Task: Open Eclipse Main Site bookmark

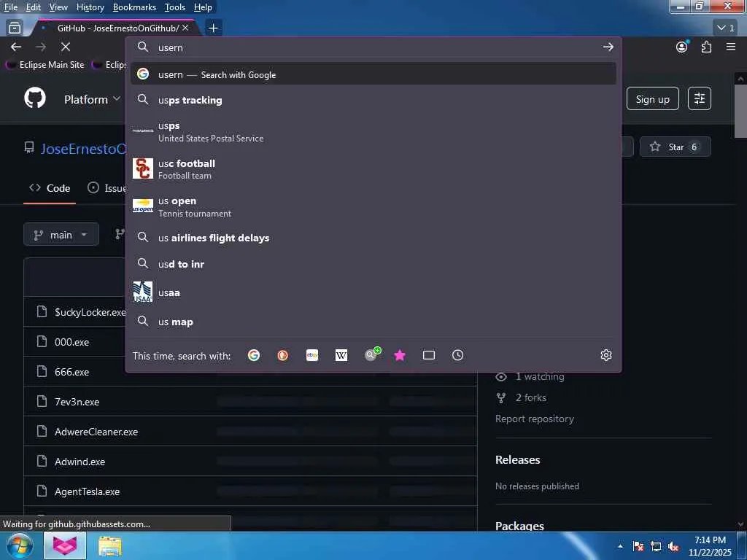Action: [45, 65]
